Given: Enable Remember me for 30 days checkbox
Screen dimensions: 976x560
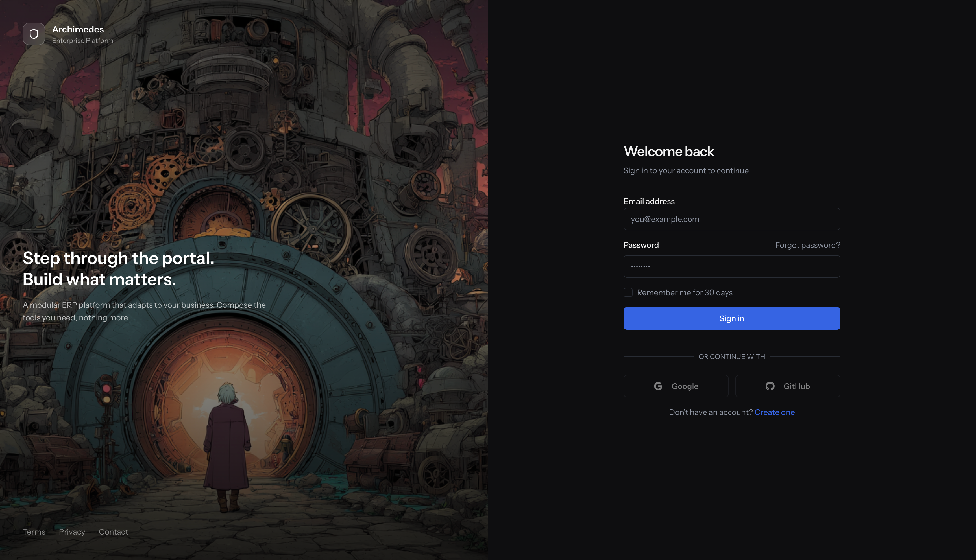Looking at the screenshot, I should [x=628, y=293].
